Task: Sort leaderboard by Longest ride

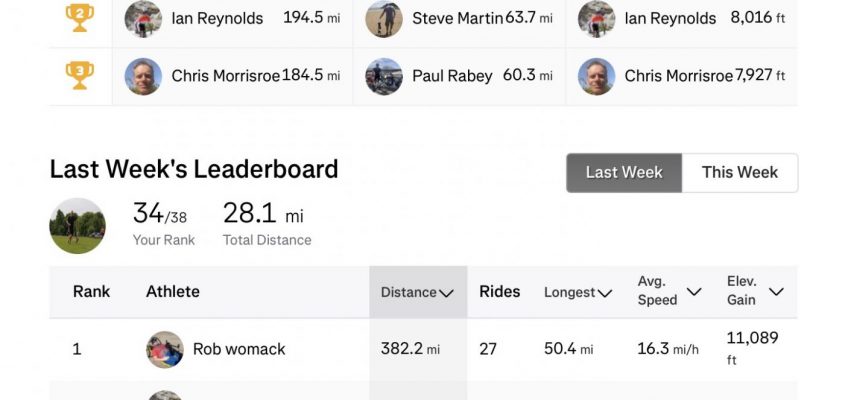Action: [578, 292]
